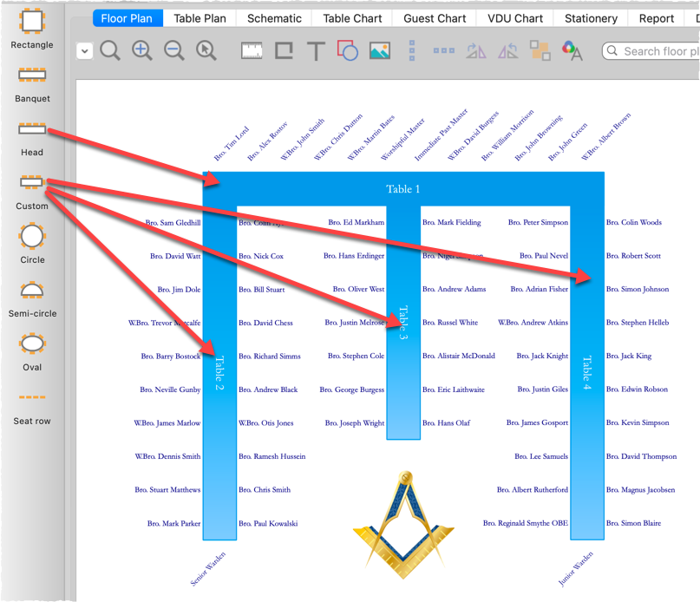Switch to the Table Plan tab

coord(200,18)
